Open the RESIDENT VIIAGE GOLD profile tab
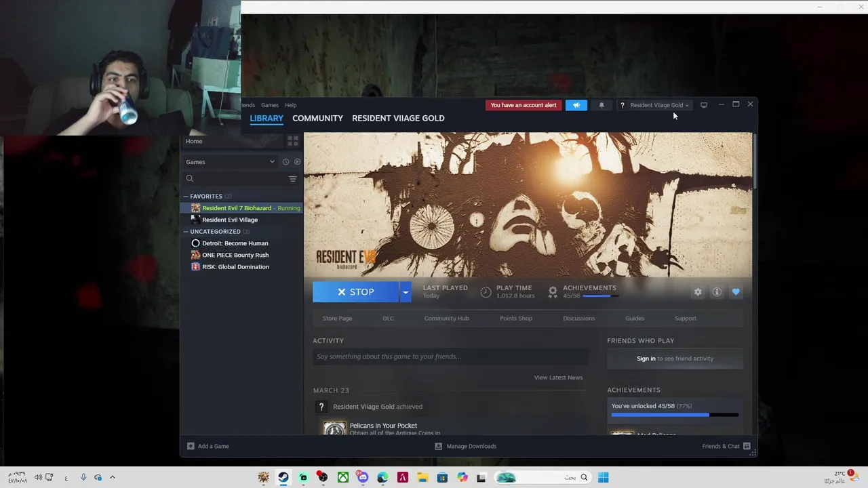 (x=398, y=118)
